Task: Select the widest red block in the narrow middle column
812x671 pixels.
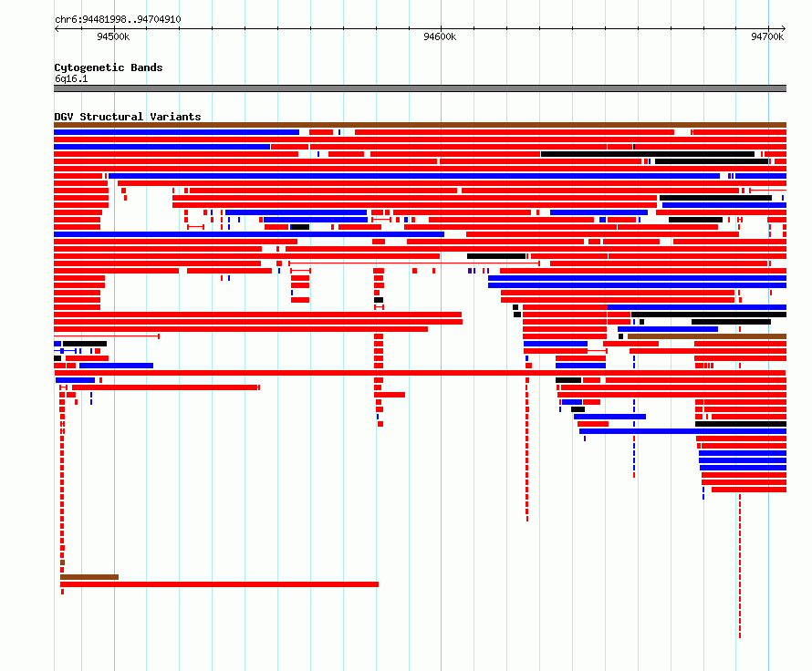Action: (x=390, y=395)
